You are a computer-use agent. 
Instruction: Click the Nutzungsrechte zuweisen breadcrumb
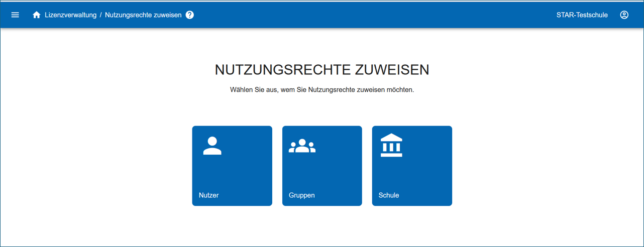pyautogui.click(x=143, y=15)
